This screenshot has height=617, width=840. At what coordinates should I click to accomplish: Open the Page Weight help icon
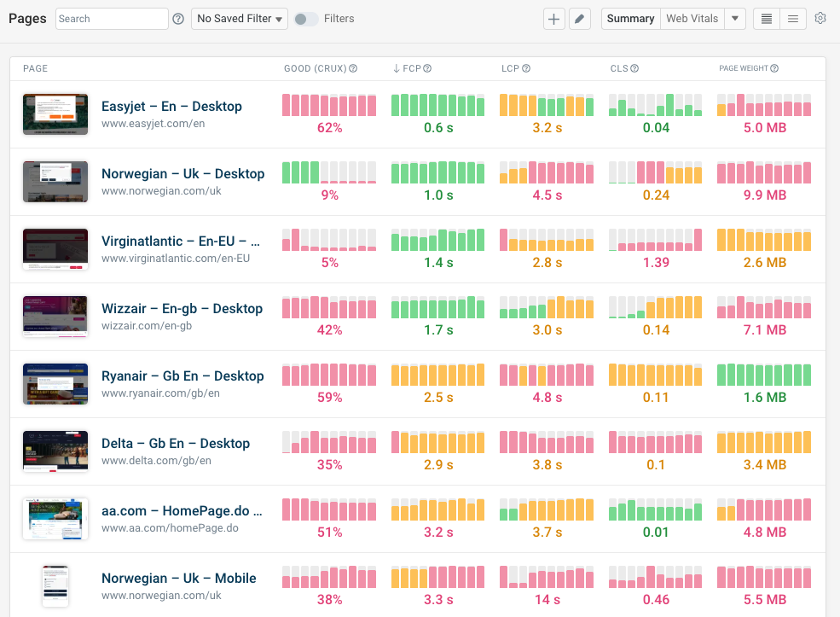pyautogui.click(x=773, y=68)
